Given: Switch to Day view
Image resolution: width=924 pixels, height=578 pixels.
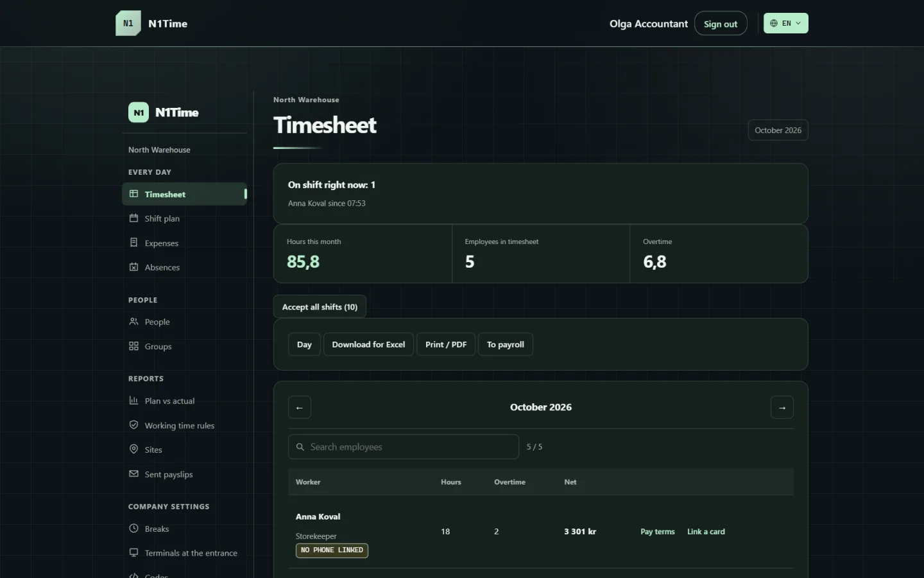Looking at the screenshot, I should 304,344.
